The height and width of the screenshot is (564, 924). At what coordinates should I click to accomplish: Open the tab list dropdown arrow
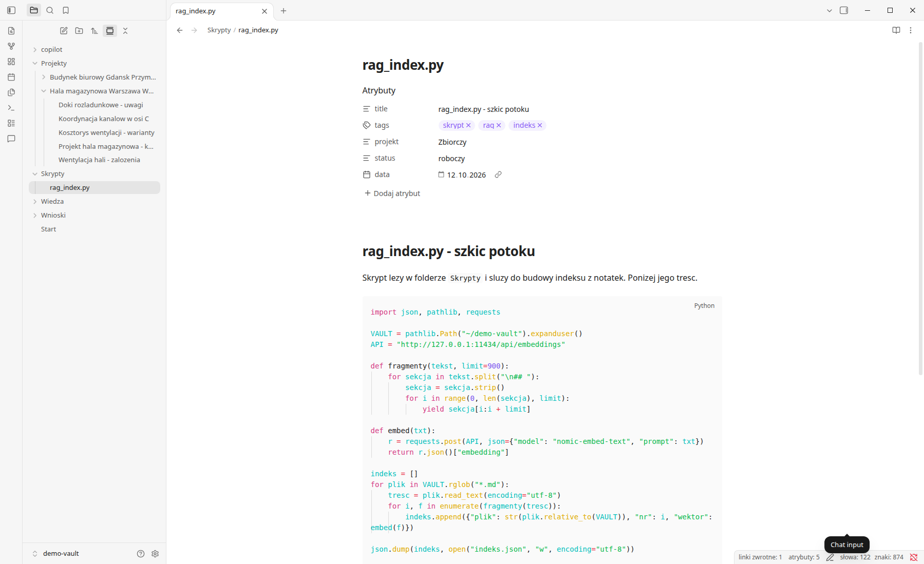[x=829, y=11]
